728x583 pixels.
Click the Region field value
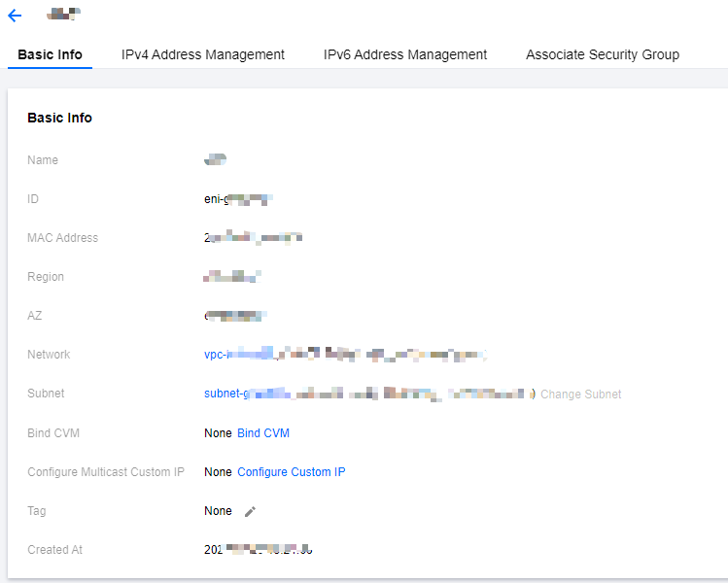[x=232, y=277]
